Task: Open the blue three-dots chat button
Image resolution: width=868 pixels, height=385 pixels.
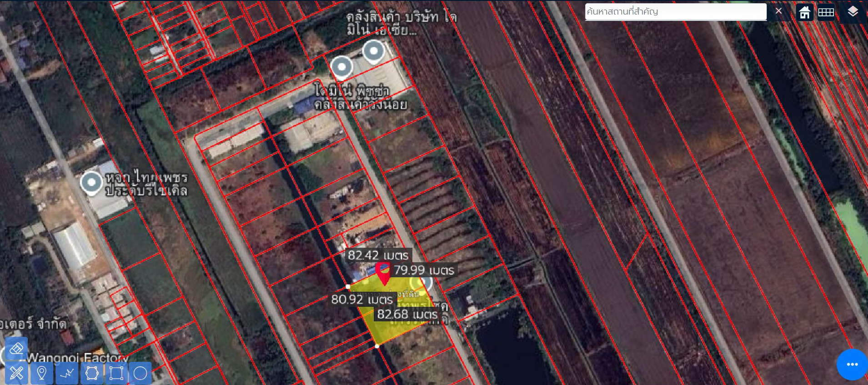Action: 852,364
